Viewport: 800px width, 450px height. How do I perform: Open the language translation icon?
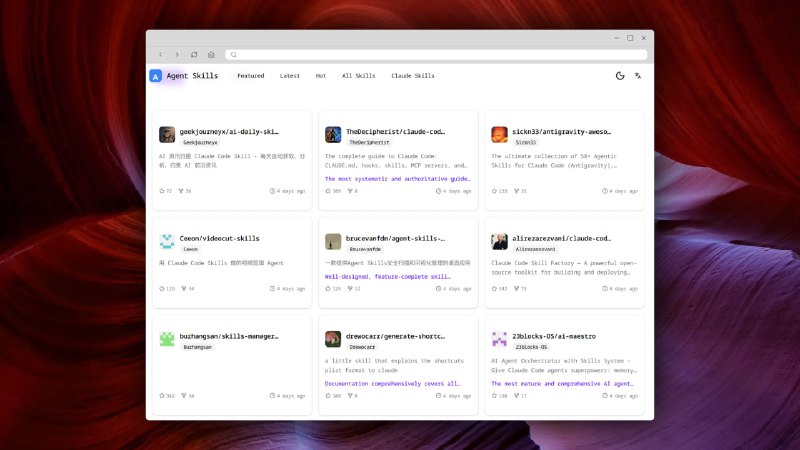(x=638, y=76)
